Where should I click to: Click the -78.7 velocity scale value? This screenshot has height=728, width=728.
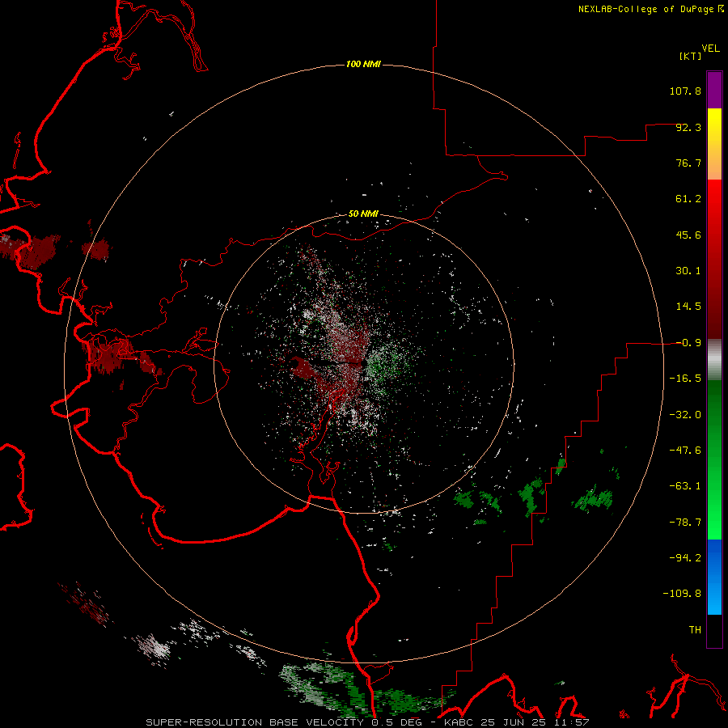click(685, 523)
